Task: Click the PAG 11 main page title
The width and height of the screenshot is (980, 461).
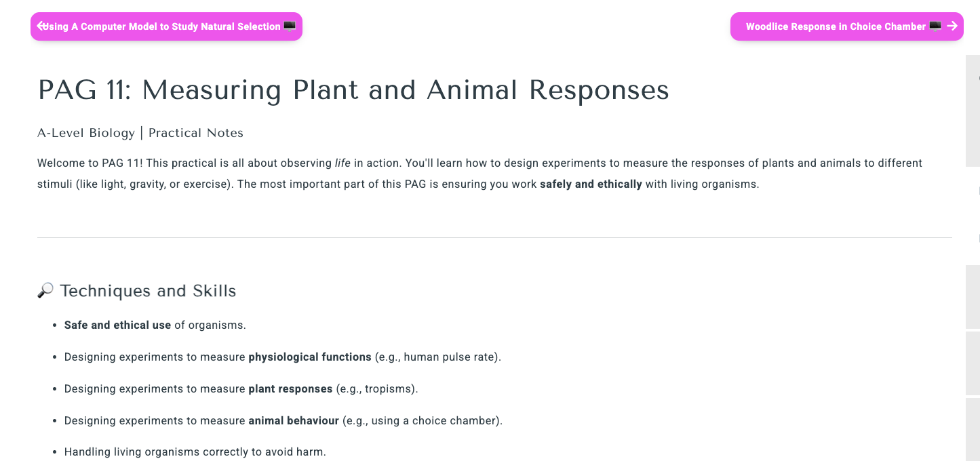Action: click(x=353, y=89)
